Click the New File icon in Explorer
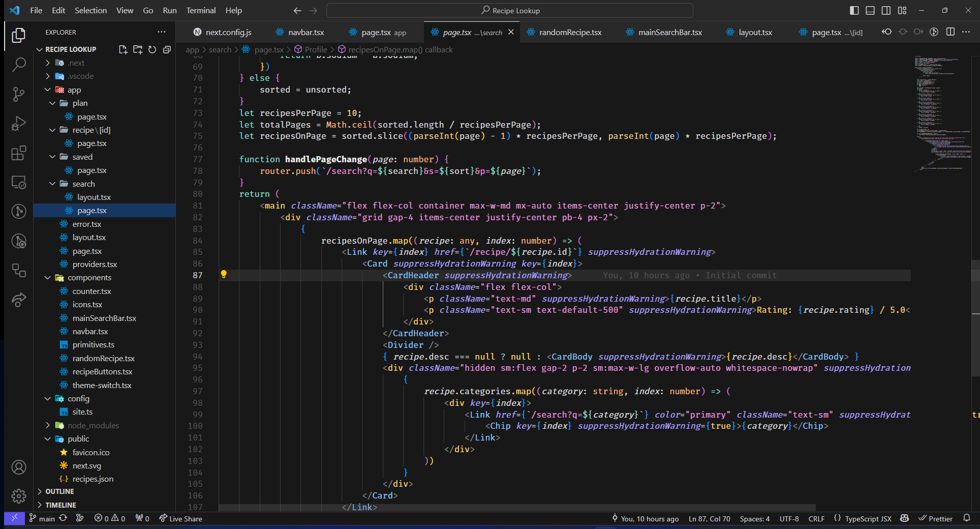This screenshot has width=980, height=529. [123, 49]
